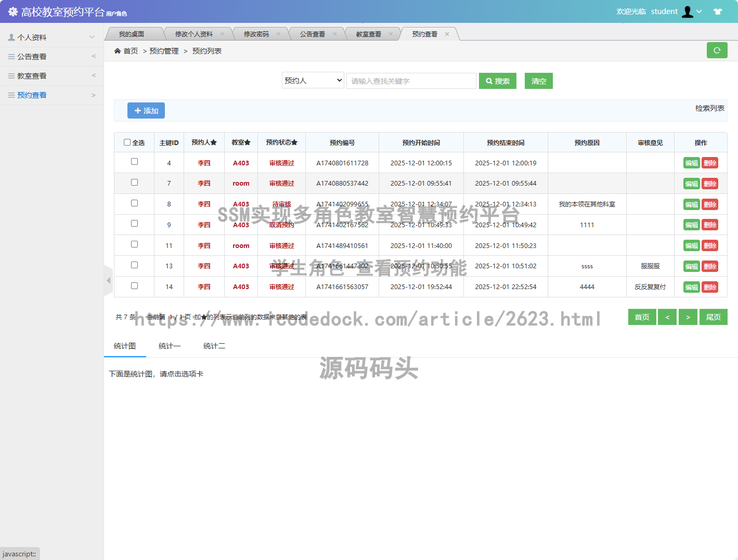
Task: Go to 尾页 last page
Action: point(713,317)
